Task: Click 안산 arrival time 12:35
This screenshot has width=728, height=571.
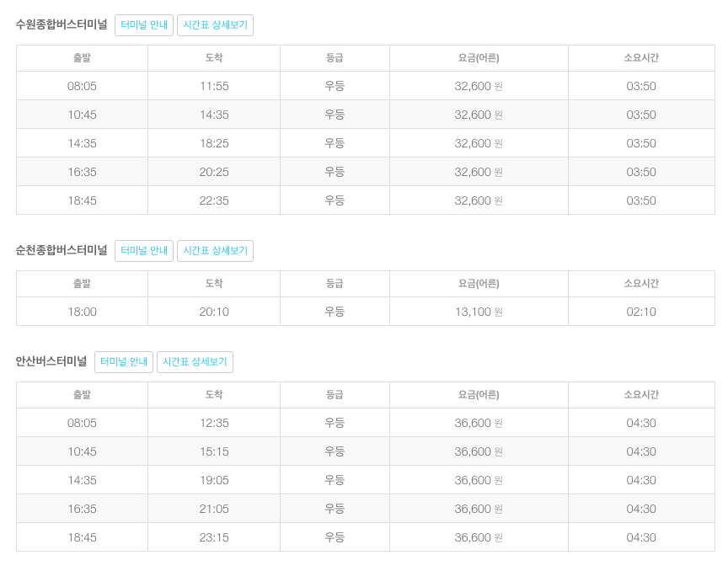Action: (214, 423)
